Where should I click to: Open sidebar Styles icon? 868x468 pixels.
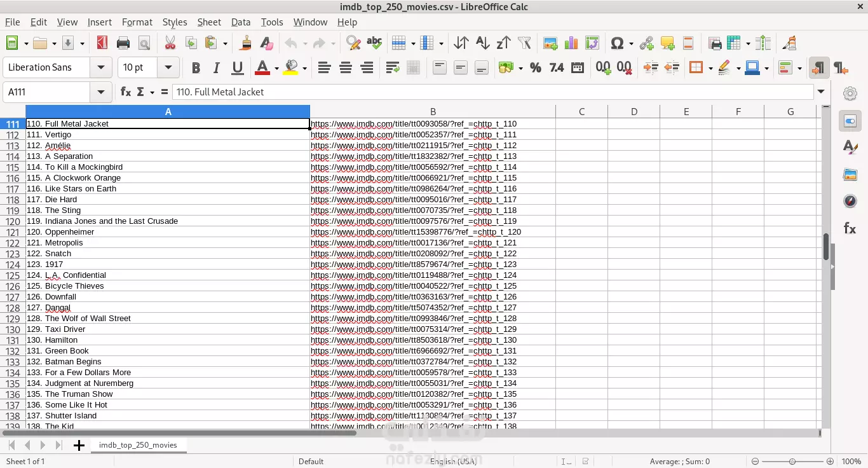tap(850, 148)
